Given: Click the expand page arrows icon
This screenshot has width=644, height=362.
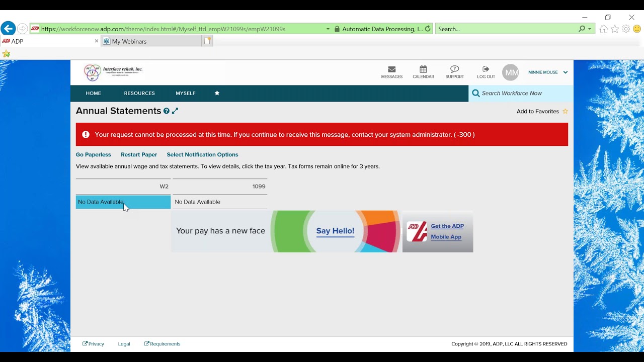Looking at the screenshot, I should [x=175, y=111].
